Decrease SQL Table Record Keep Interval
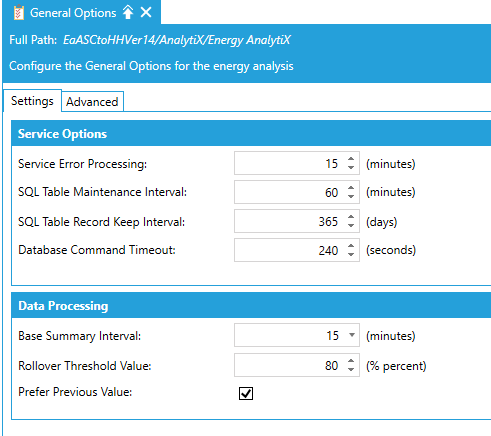The height and width of the screenshot is (436, 491). [x=351, y=225]
